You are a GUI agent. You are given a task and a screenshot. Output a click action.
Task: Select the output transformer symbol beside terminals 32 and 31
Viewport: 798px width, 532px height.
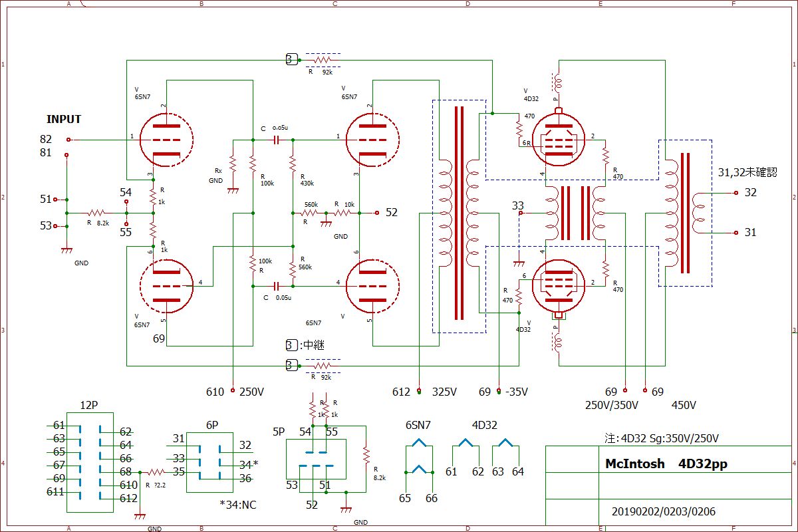(x=685, y=213)
